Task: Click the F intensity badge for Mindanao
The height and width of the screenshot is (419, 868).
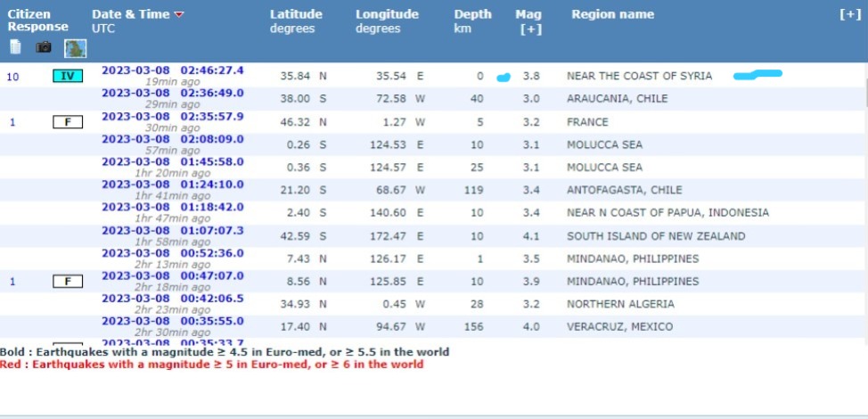Action: point(67,282)
